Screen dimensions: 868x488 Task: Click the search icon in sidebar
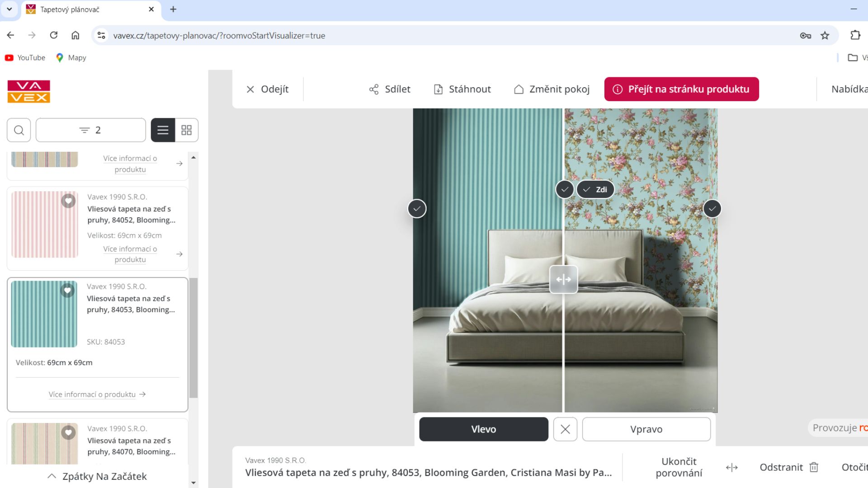coord(19,130)
